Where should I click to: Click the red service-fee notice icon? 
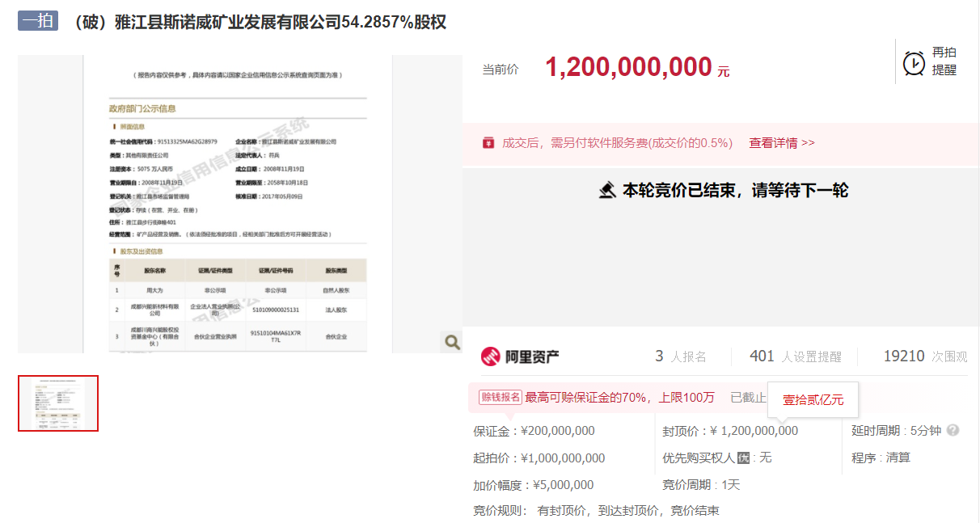point(488,142)
